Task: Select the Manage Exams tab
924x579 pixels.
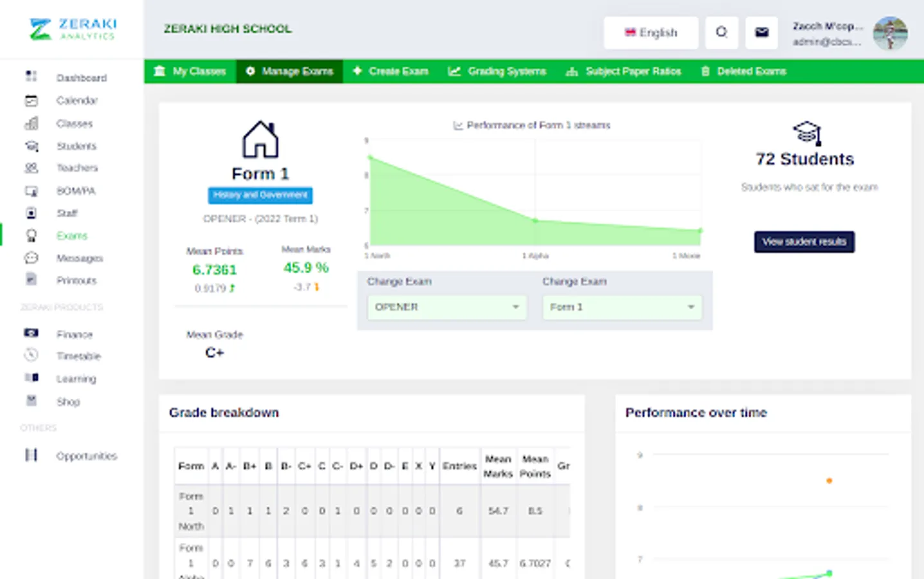Action: [290, 71]
